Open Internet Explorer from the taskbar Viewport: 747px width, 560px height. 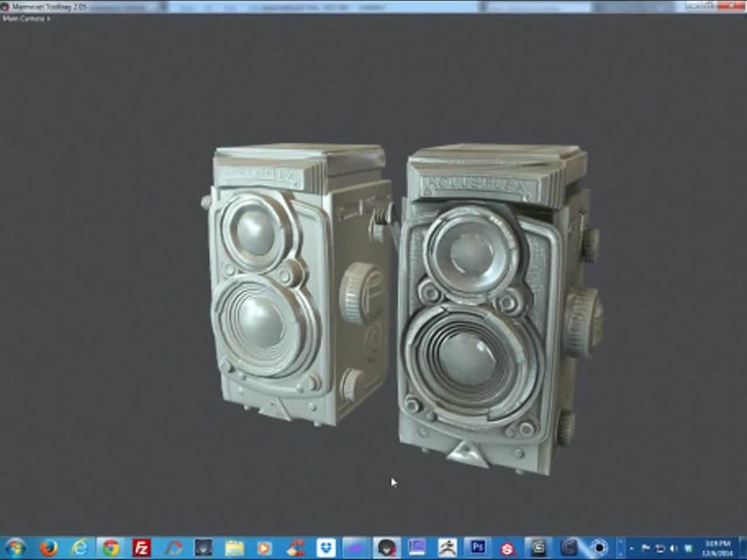(80, 548)
